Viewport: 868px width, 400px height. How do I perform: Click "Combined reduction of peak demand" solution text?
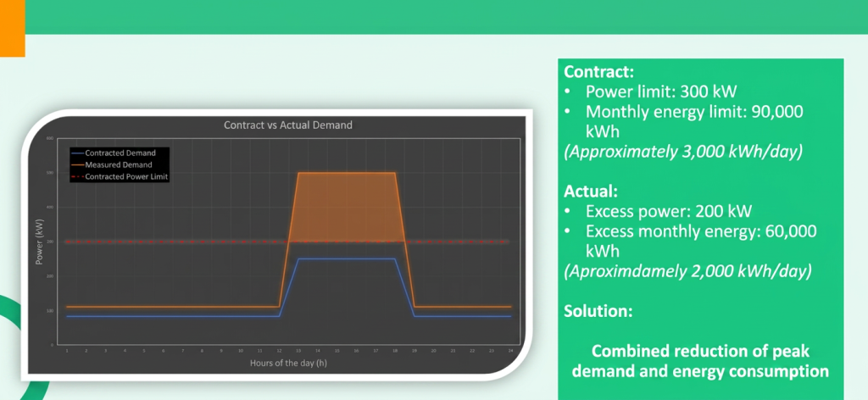pyautogui.click(x=700, y=361)
